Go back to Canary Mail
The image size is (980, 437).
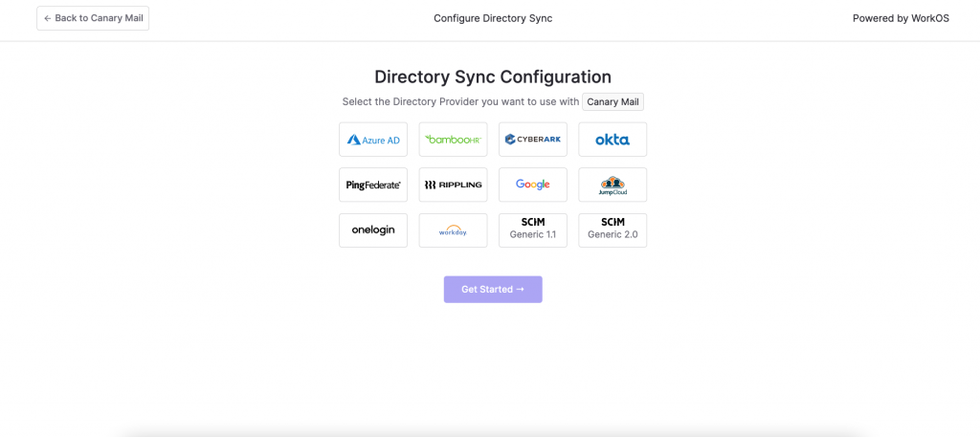pyautogui.click(x=93, y=18)
